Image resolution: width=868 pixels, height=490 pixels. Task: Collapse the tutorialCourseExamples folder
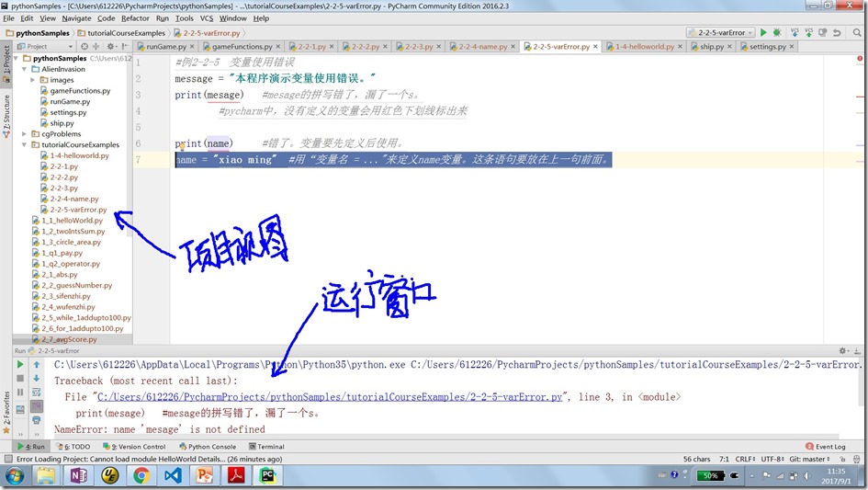pos(25,144)
